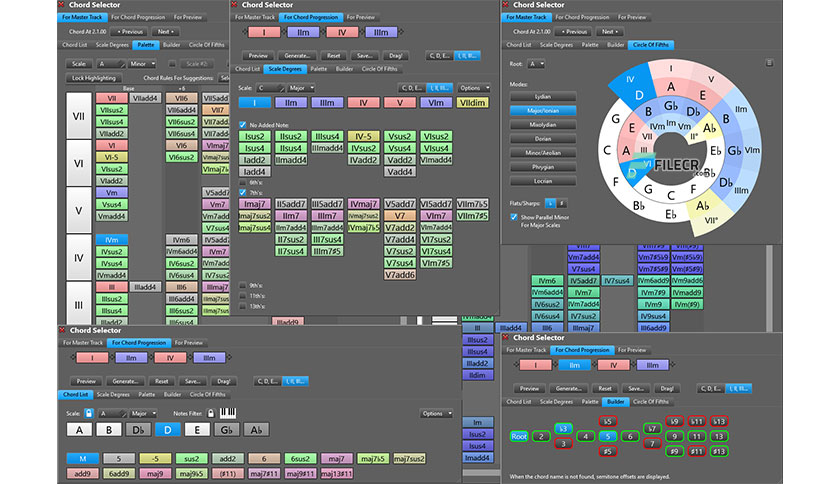Enable the 9th's checkbox

click(243, 285)
